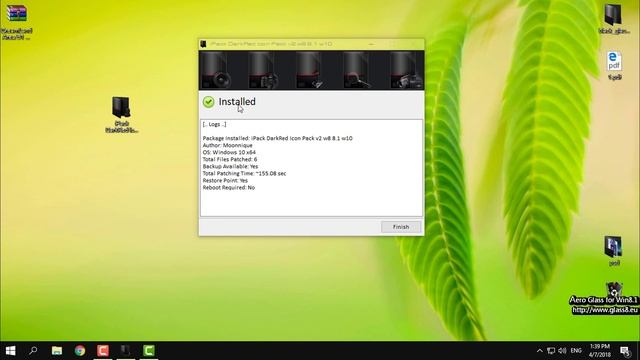
Task: Open taskbar search magnifier
Action: coord(33,351)
